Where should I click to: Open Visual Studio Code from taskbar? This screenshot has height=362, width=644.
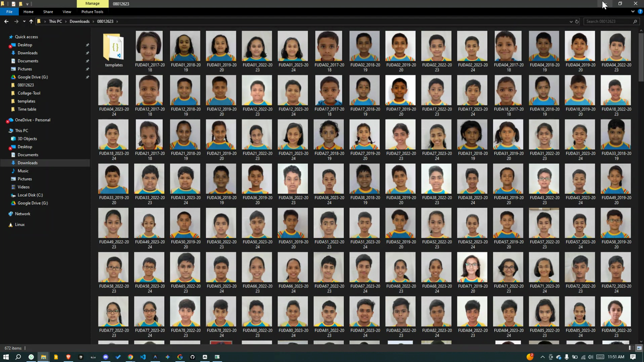pos(143,357)
